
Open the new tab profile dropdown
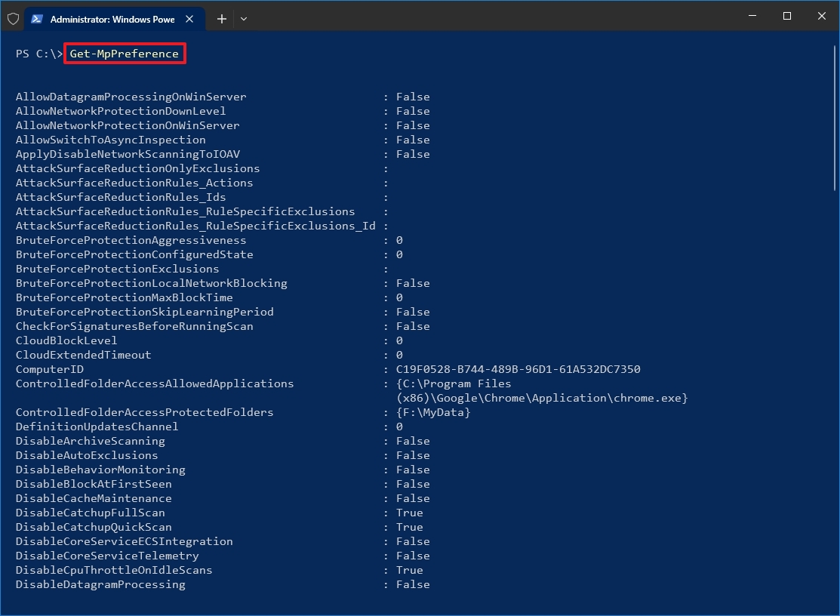[x=244, y=20]
